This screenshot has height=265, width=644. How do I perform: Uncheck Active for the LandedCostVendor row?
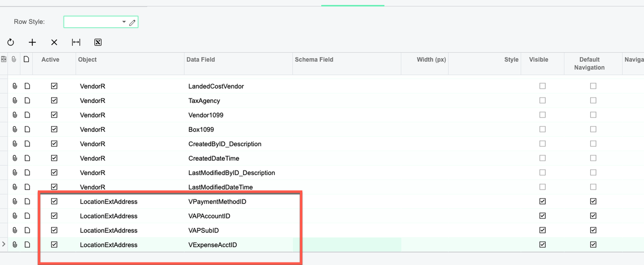point(54,86)
